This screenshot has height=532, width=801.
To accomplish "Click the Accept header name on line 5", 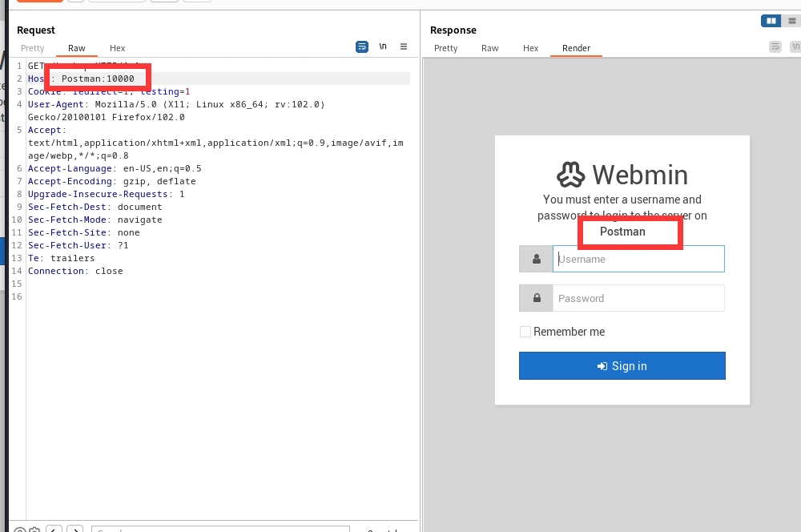I will point(44,131).
